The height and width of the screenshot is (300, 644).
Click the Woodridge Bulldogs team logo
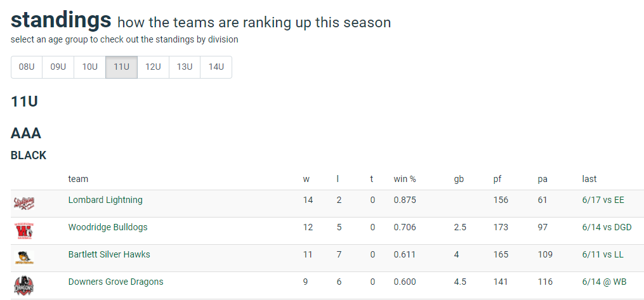pyautogui.click(x=24, y=231)
